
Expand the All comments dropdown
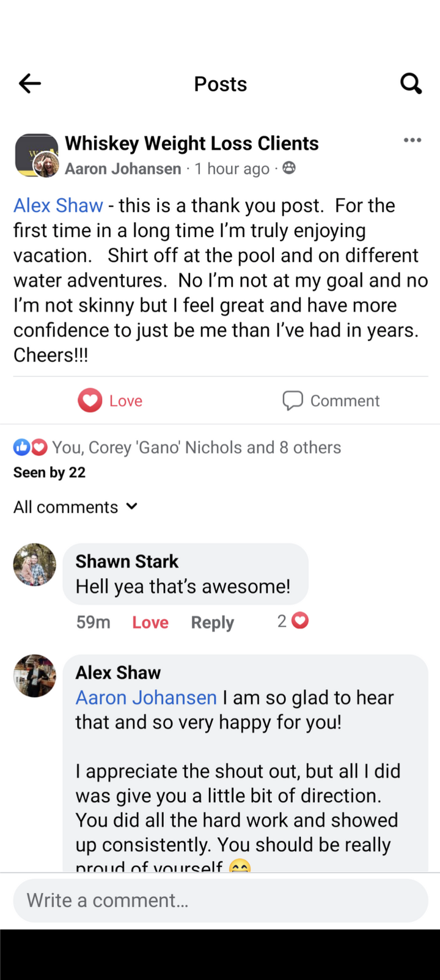pyautogui.click(x=76, y=507)
